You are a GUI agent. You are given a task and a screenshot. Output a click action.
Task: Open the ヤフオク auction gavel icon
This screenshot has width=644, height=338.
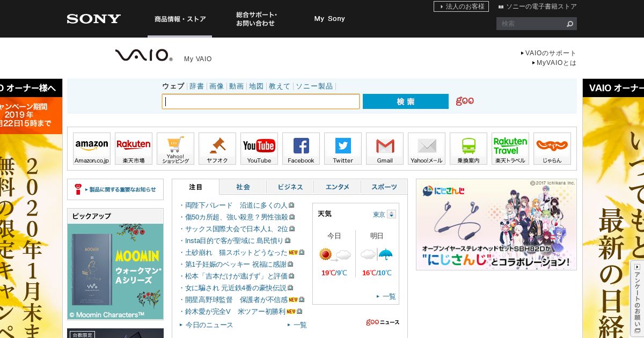tap(217, 149)
